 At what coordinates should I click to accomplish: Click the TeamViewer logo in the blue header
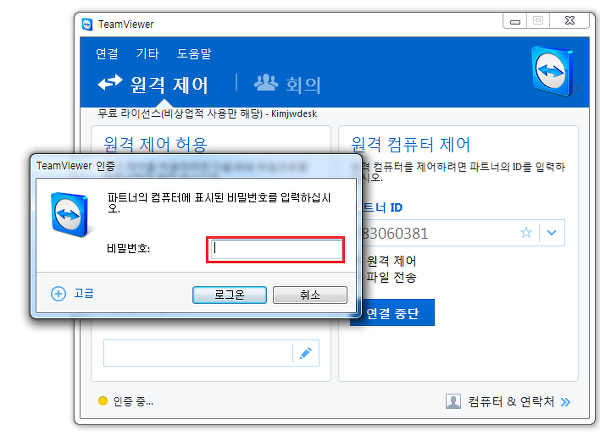point(553,71)
